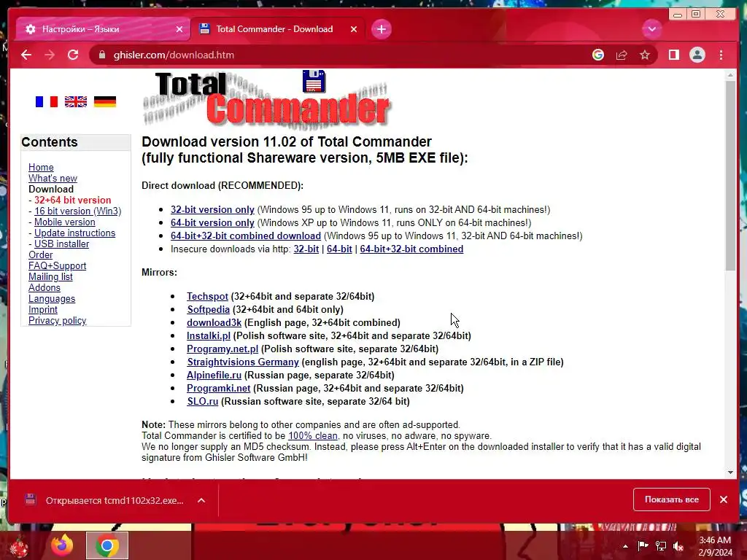
Task: Reload the current page
Action: (x=73, y=55)
